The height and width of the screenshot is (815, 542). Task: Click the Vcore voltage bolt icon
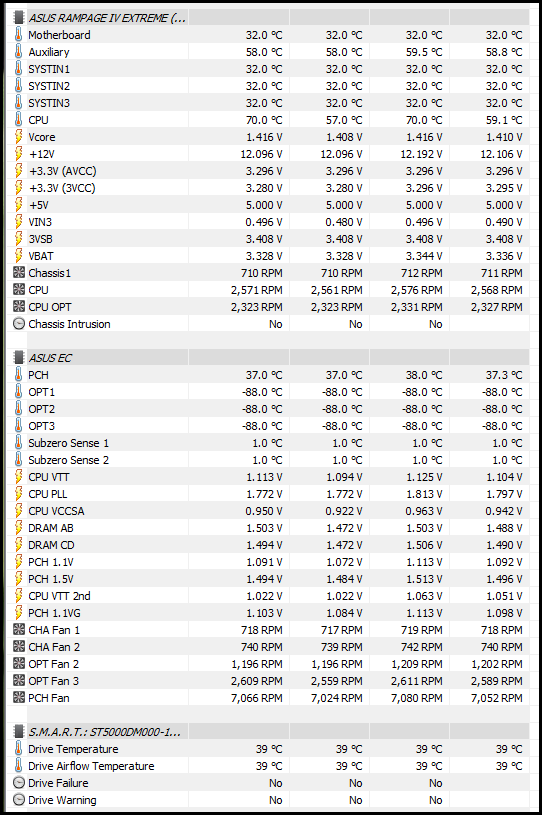coord(19,137)
